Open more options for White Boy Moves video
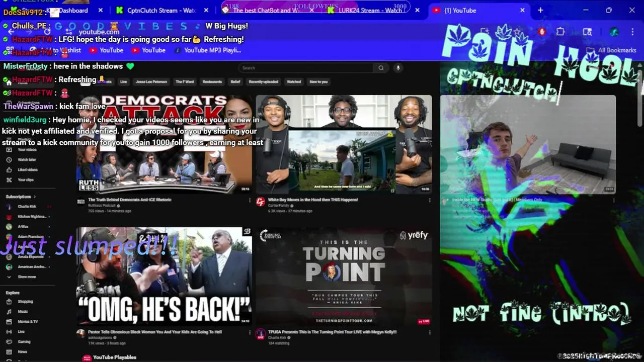Screen dimensions: 644x362 point(429,200)
